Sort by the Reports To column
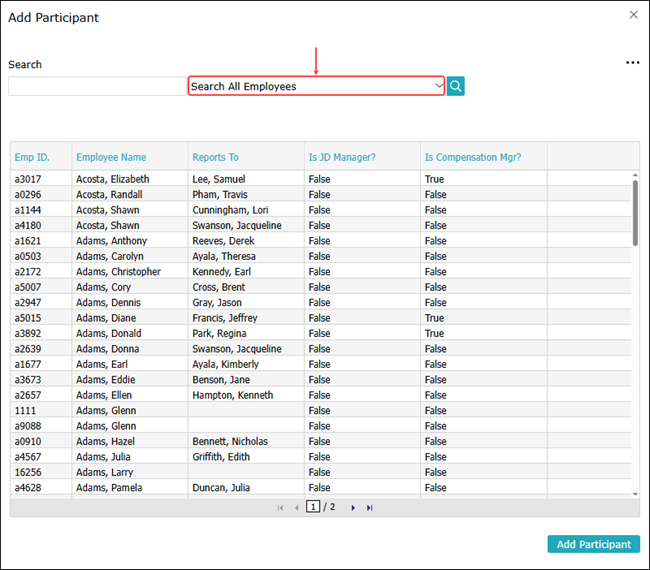 [x=215, y=157]
